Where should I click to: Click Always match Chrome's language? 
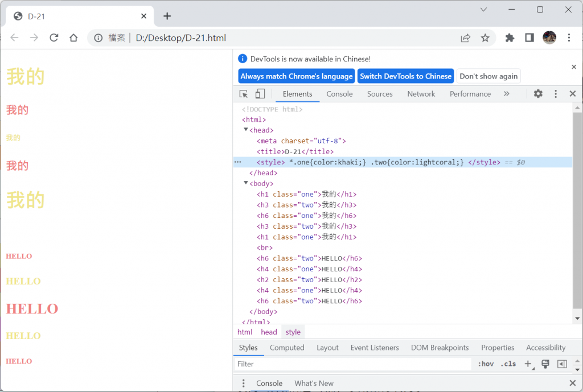(x=296, y=76)
